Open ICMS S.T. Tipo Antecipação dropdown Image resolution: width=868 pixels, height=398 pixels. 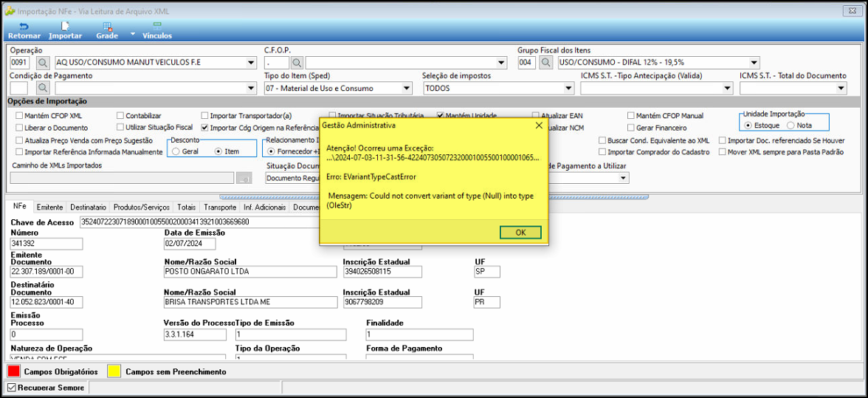(x=727, y=87)
